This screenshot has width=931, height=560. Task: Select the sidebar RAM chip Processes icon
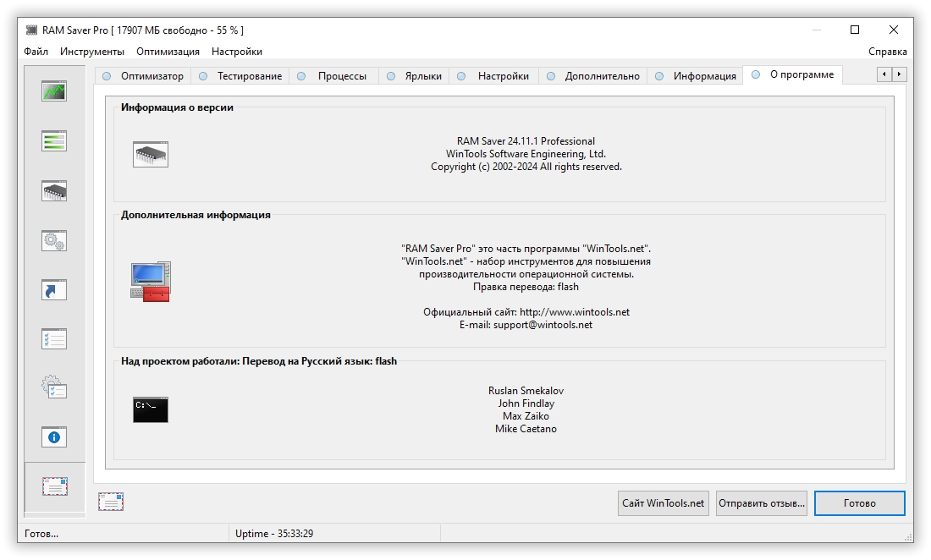point(54,190)
